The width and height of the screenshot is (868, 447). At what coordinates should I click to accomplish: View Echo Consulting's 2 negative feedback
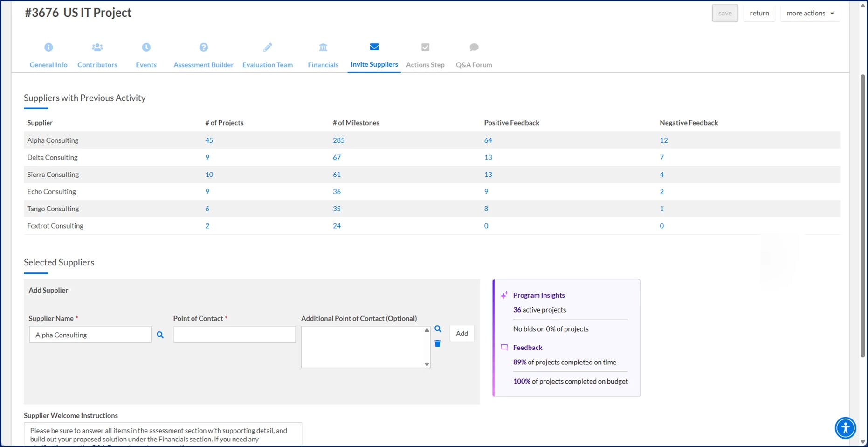pos(661,191)
